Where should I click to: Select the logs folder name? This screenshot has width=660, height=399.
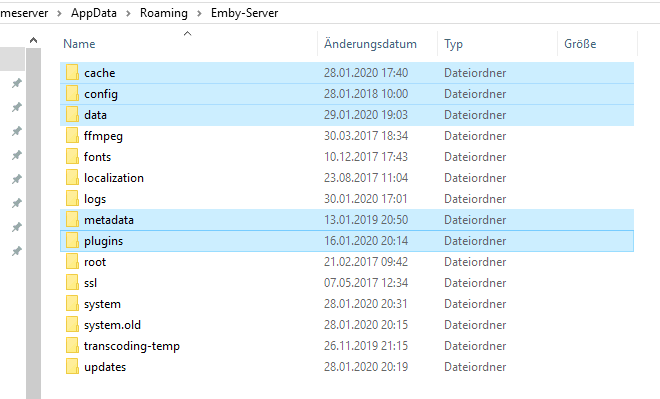[x=95, y=200]
